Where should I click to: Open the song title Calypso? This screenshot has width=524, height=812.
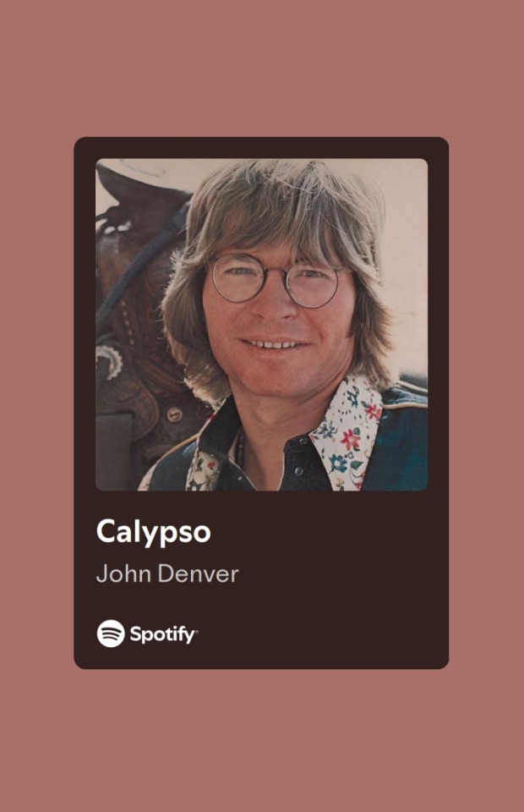coord(153,532)
